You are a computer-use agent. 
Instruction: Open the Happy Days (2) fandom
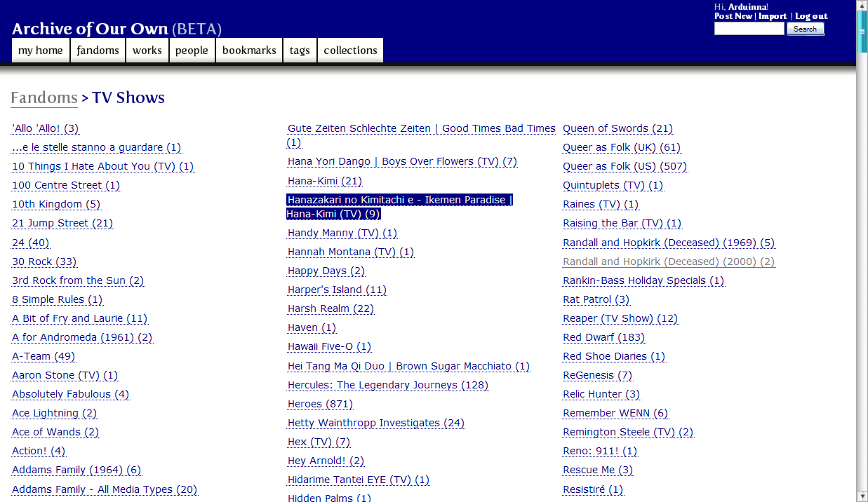pyautogui.click(x=326, y=271)
